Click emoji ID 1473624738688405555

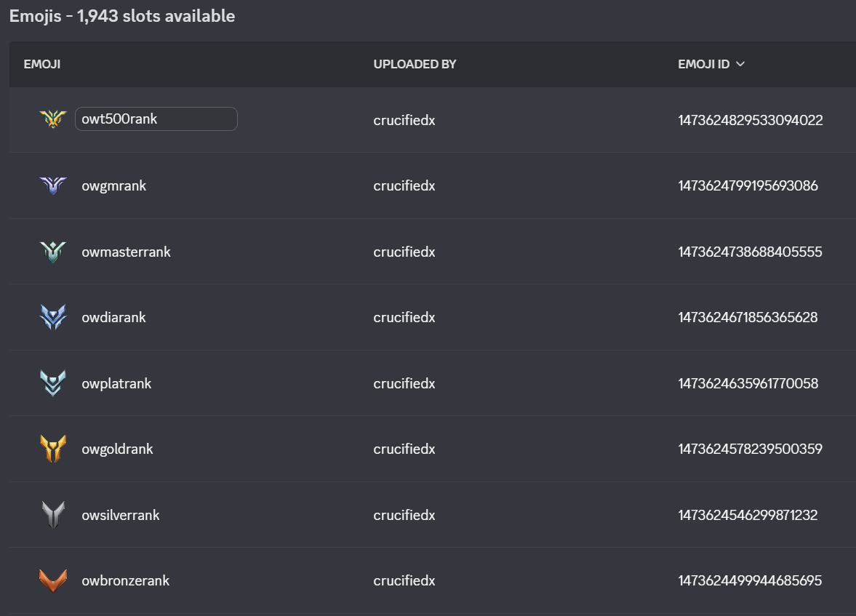[750, 252]
